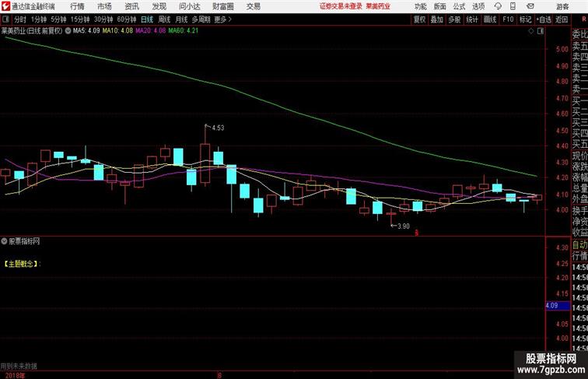This screenshot has height=379, width=588.
Task: Switch to the 30分钟 period tab
Action: click(103, 19)
